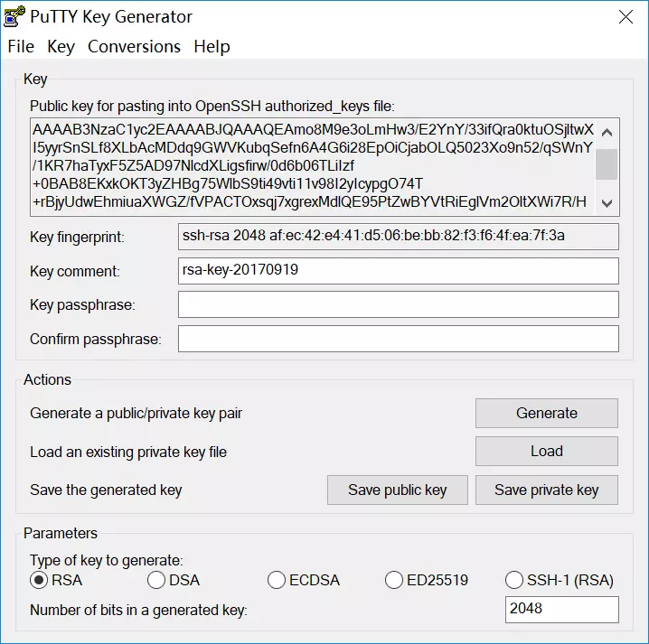
Task: Click the public key scroll down arrow
Action: pos(607,203)
